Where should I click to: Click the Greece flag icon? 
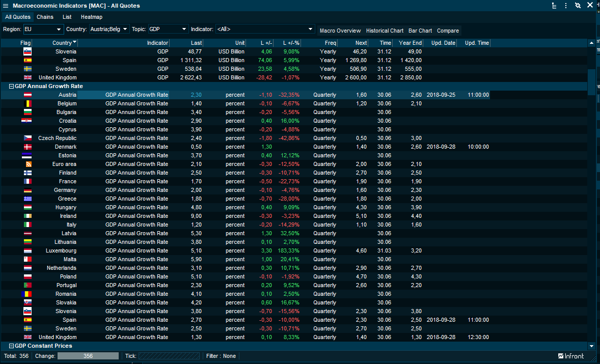[x=28, y=199]
